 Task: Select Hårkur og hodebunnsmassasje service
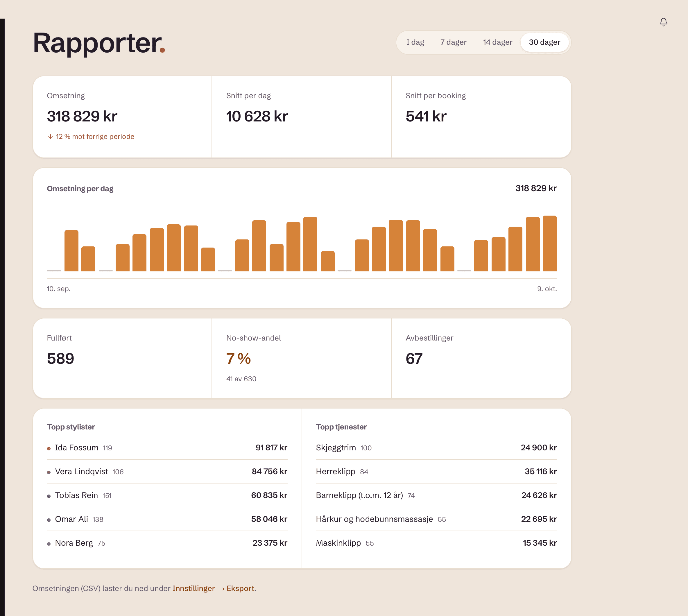tap(436, 519)
